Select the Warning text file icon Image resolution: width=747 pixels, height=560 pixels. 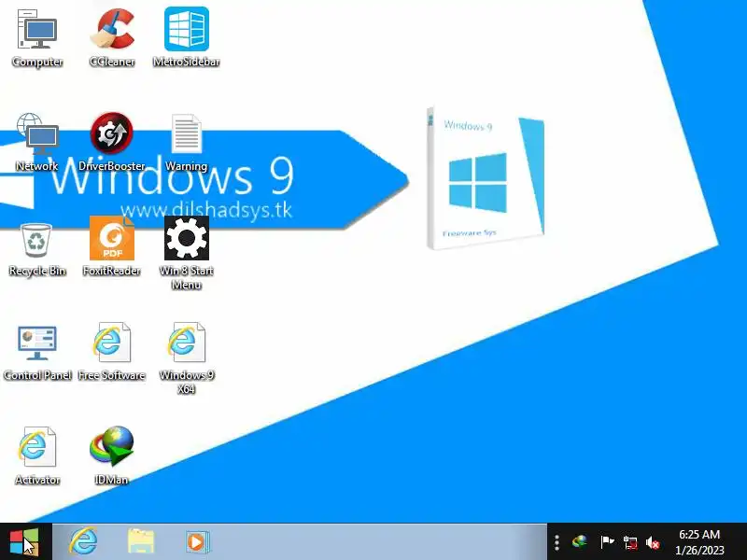coord(186,142)
